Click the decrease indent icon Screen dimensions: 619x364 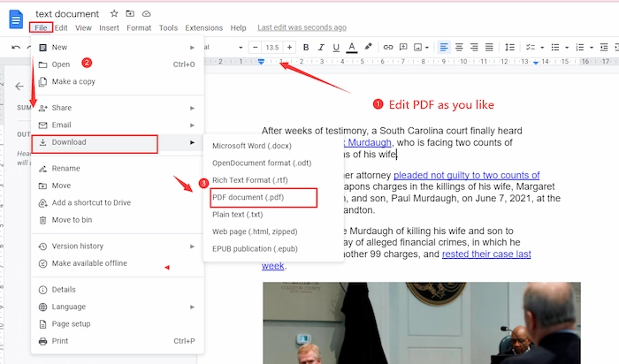604,48
